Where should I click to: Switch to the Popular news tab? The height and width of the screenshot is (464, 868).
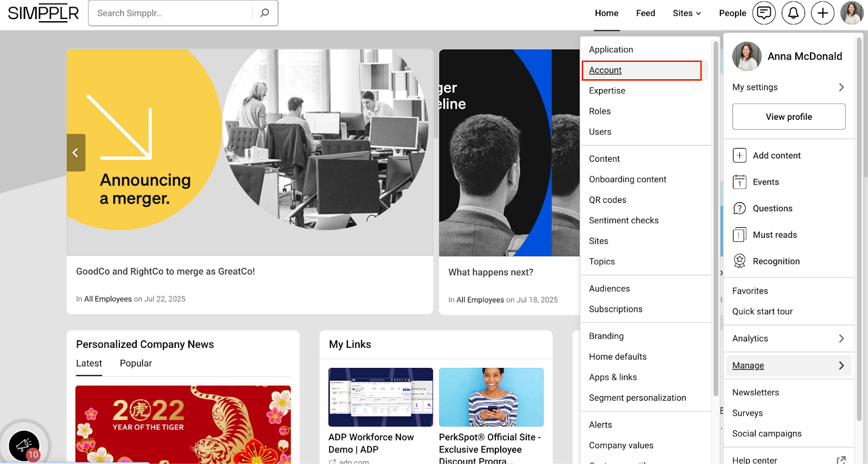(x=136, y=364)
